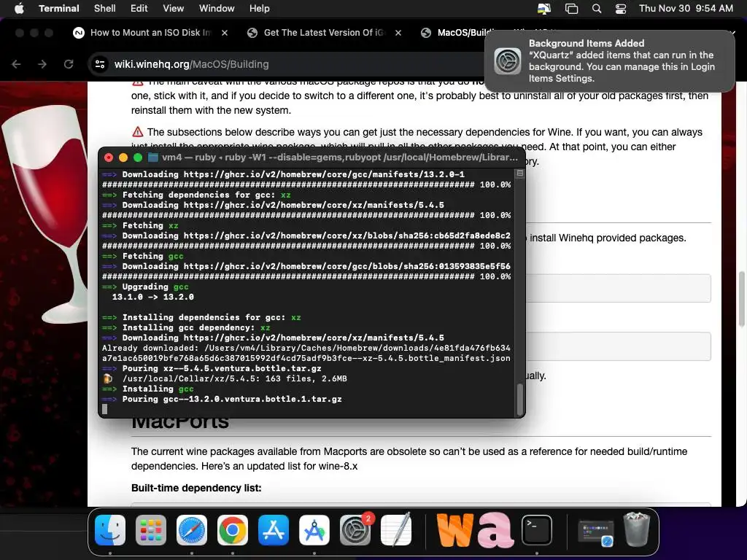Open TextEdit from the Dock
This screenshot has width=747, height=560.
[396, 530]
